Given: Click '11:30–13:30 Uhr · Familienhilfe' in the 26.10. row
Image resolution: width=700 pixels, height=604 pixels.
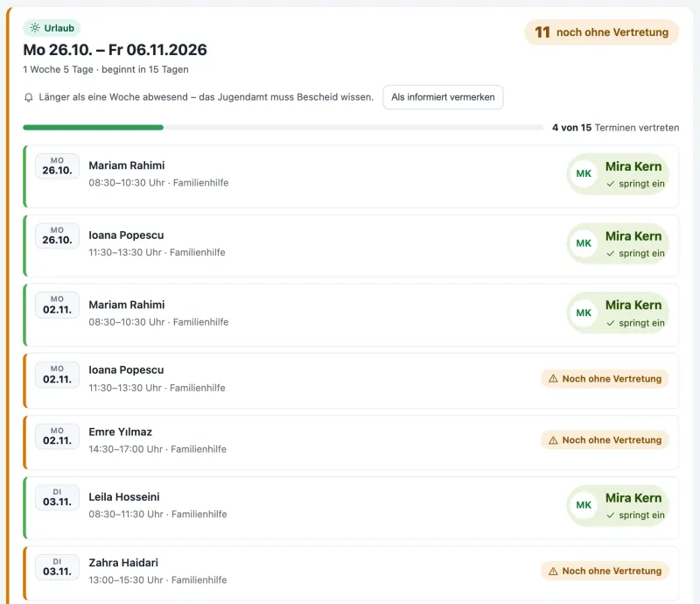Looking at the screenshot, I should pos(157,252).
